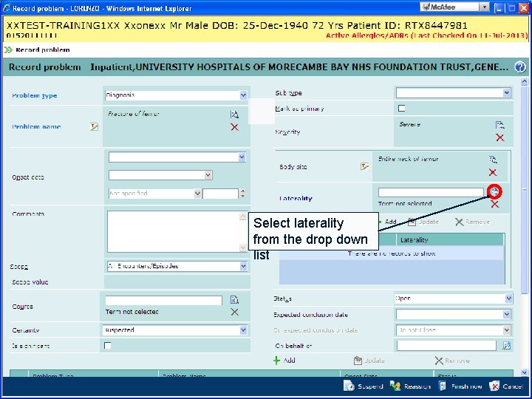This screenshot has height=399, width=532.
Task: Click the McAfee toolbar logo
Action: coord(440,7)
